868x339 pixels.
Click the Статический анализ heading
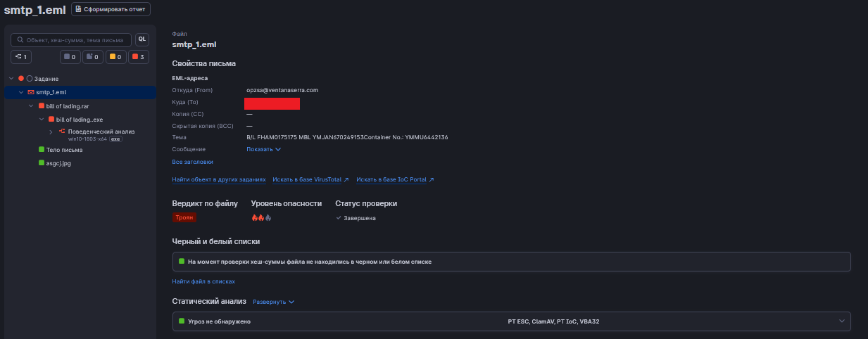(x=209, y=301)
